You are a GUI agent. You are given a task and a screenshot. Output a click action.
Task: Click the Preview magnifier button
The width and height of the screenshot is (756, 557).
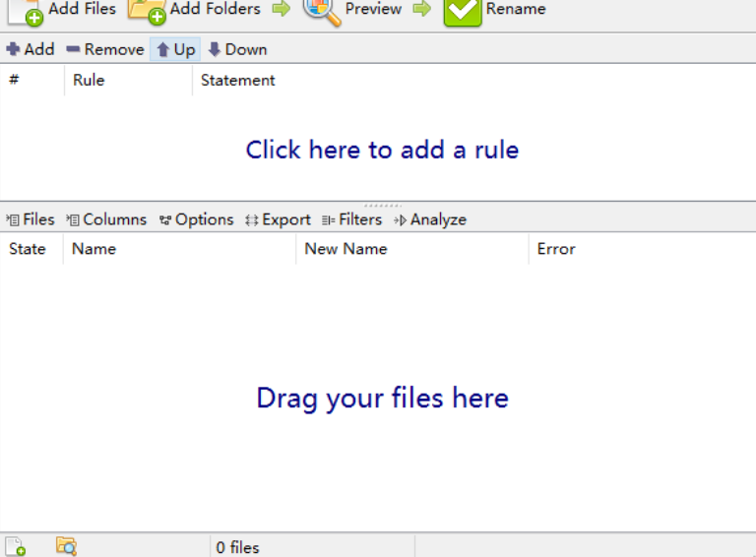(352, 10)
